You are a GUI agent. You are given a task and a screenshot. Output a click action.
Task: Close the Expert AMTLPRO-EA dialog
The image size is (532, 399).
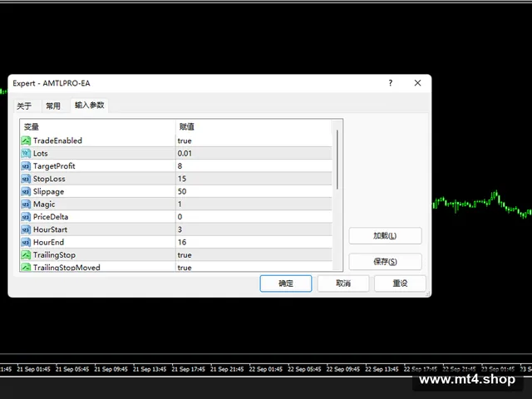coord(417,83)
